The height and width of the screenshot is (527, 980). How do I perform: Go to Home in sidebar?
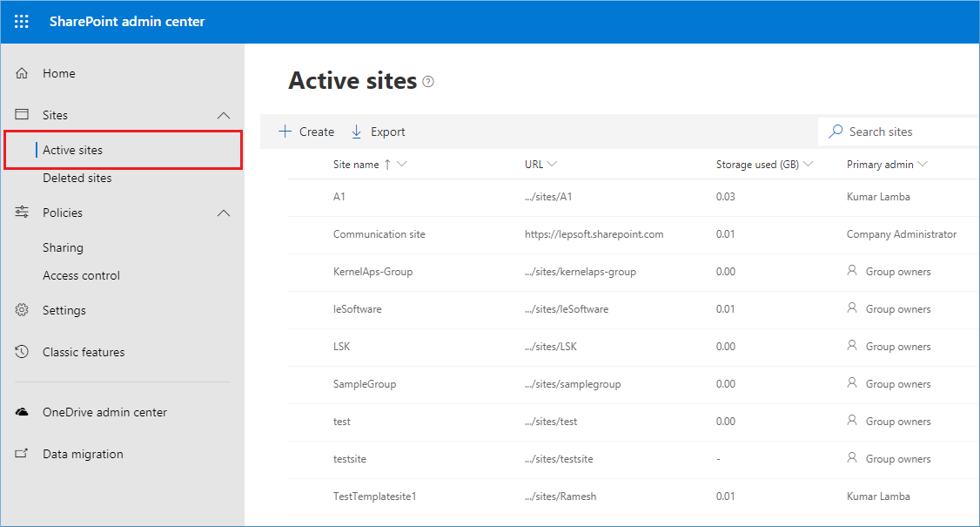59,73
